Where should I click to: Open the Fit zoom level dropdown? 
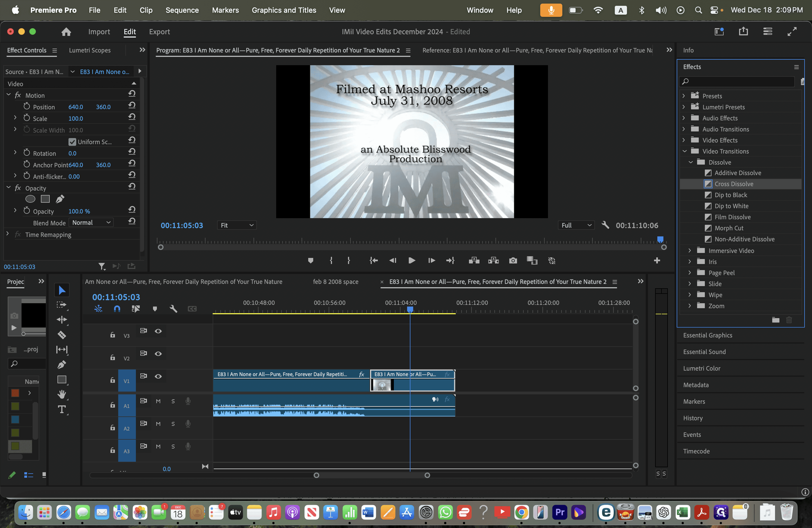[x=237, y=225]
